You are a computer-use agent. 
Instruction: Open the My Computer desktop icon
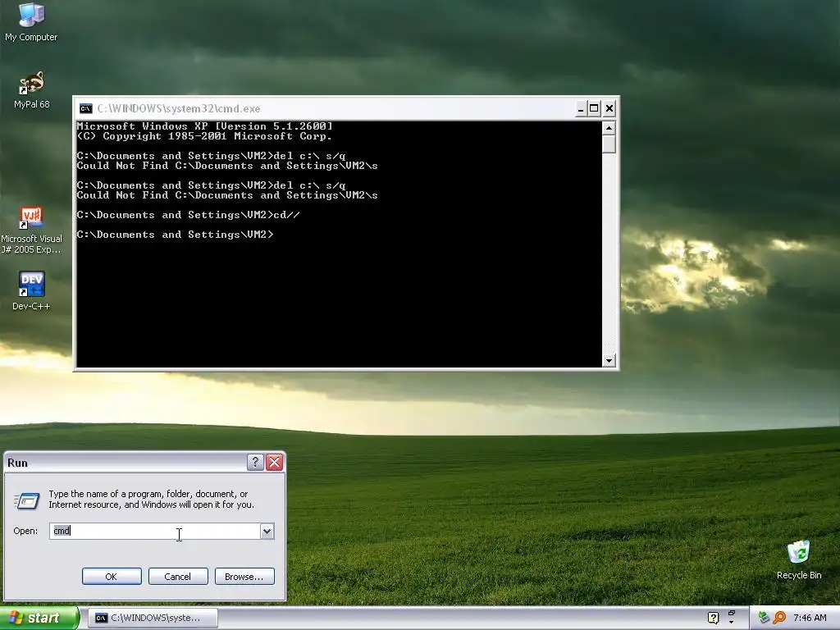(31, 21)
